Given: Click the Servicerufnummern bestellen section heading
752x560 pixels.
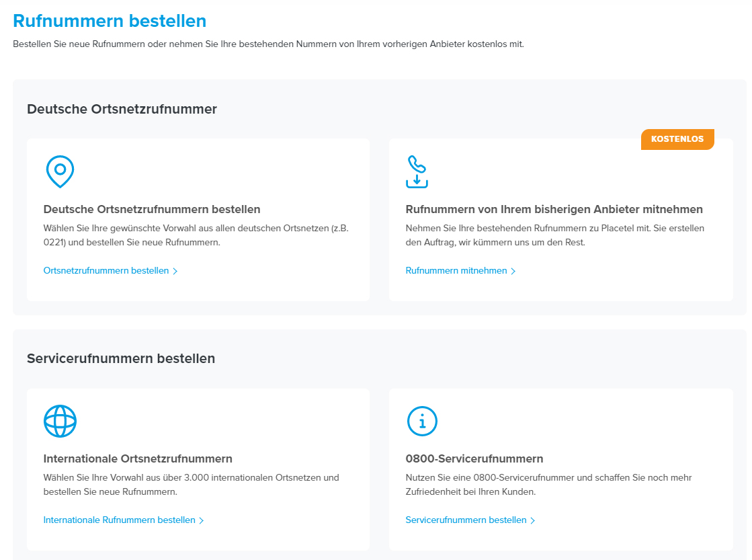Looking at the screenshot, I should (x=121, y=358).
